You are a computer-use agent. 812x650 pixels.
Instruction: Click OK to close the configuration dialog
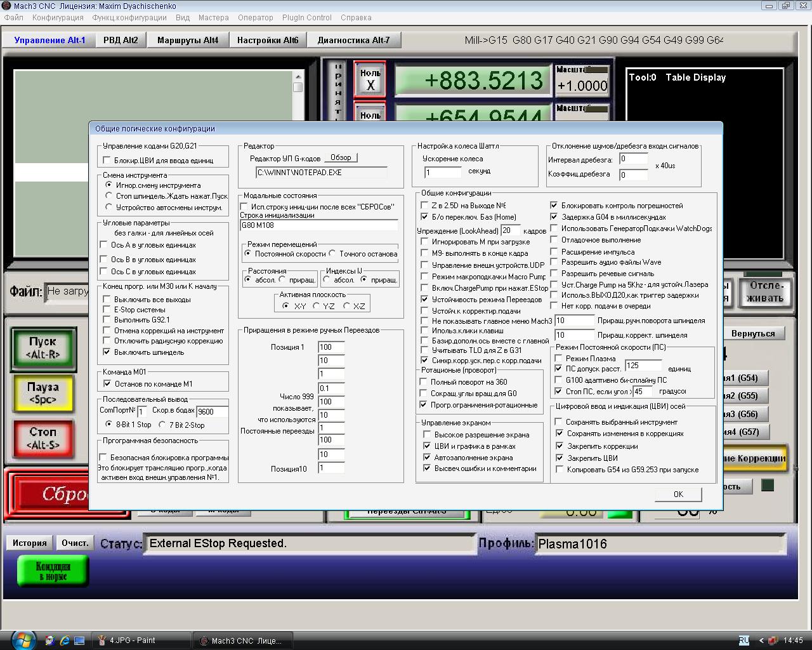click(x=678, y=494)
